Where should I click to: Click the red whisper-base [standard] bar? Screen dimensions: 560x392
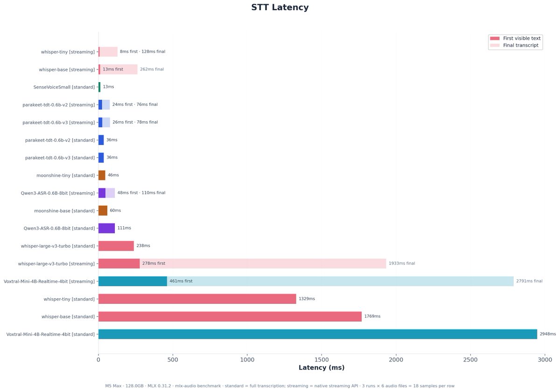click(230, 316)
